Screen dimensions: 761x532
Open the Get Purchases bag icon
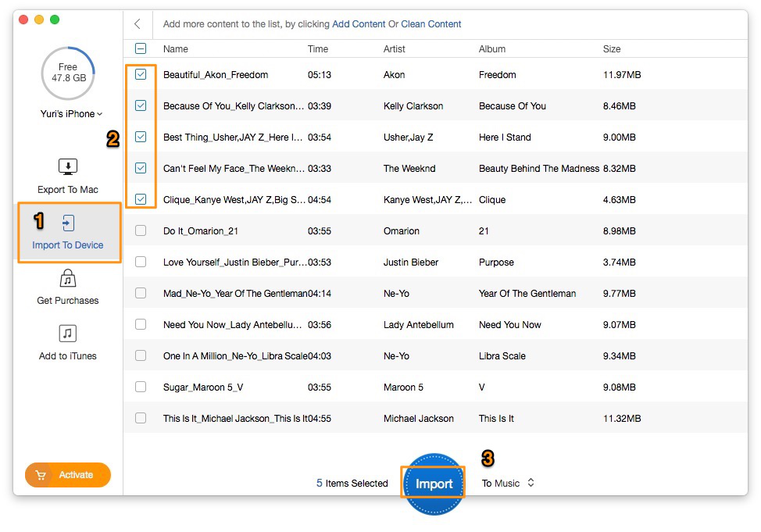68,279
